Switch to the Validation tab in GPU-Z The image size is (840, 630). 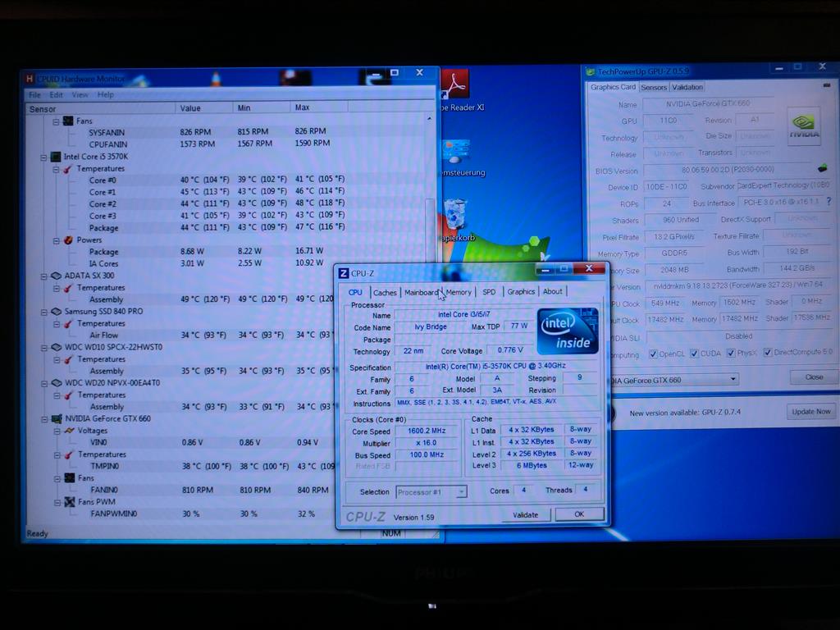[687, 87]
